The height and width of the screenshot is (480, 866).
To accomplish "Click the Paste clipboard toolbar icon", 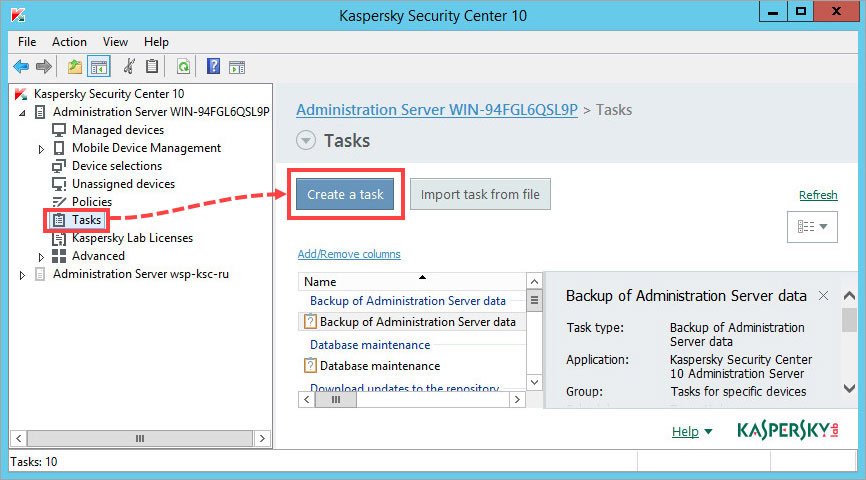I will [x=152, y=66].
